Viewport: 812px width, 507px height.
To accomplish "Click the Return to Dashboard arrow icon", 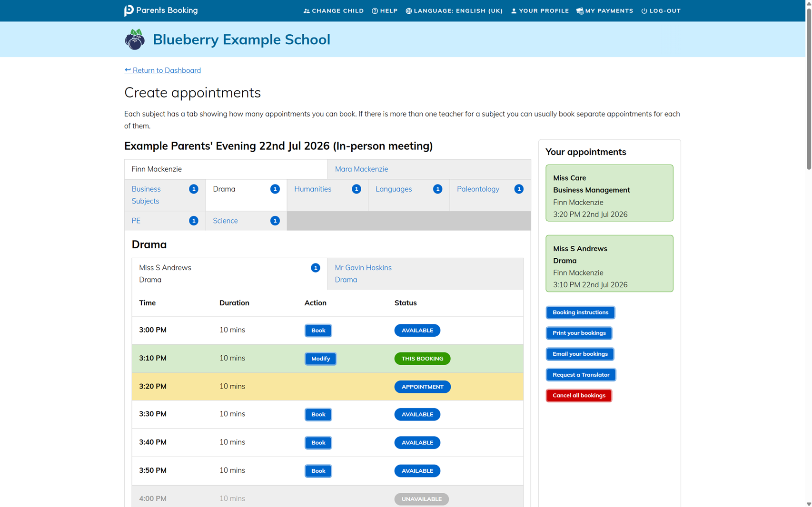I will [128, 70].
